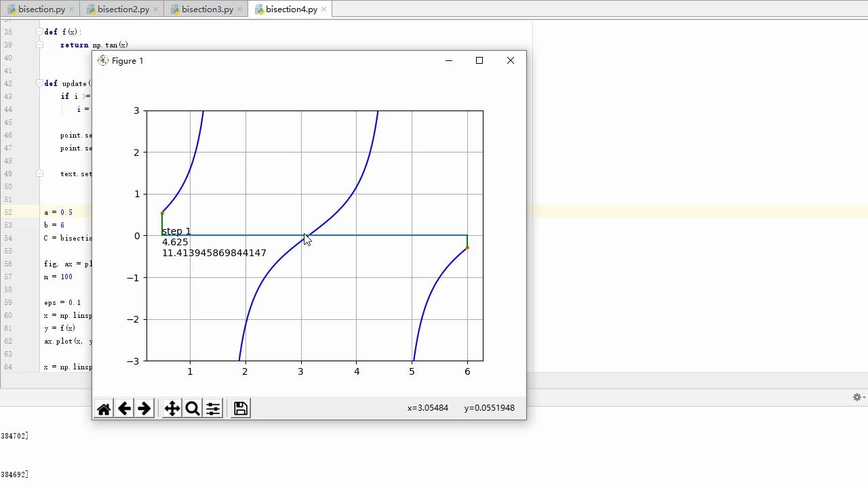Close the bisection4.py tab
868x488 pixels.
[x=324, y=9]
